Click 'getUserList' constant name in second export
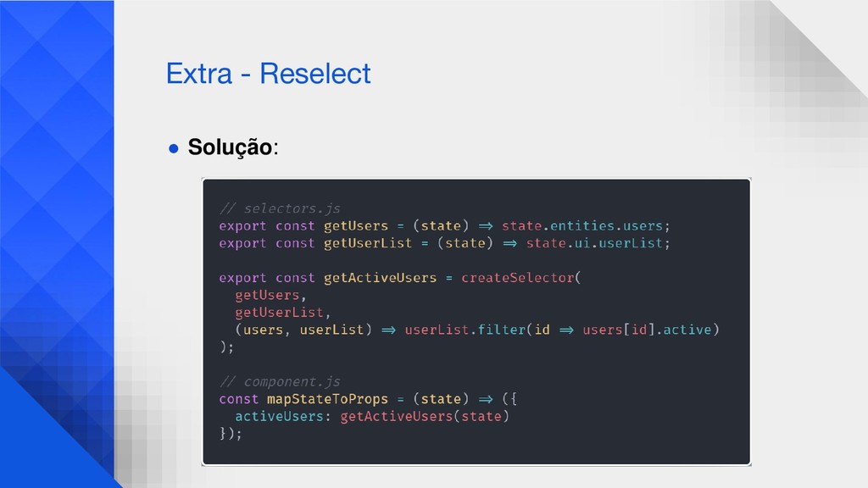The image size is (868, 488). (368, 243)
